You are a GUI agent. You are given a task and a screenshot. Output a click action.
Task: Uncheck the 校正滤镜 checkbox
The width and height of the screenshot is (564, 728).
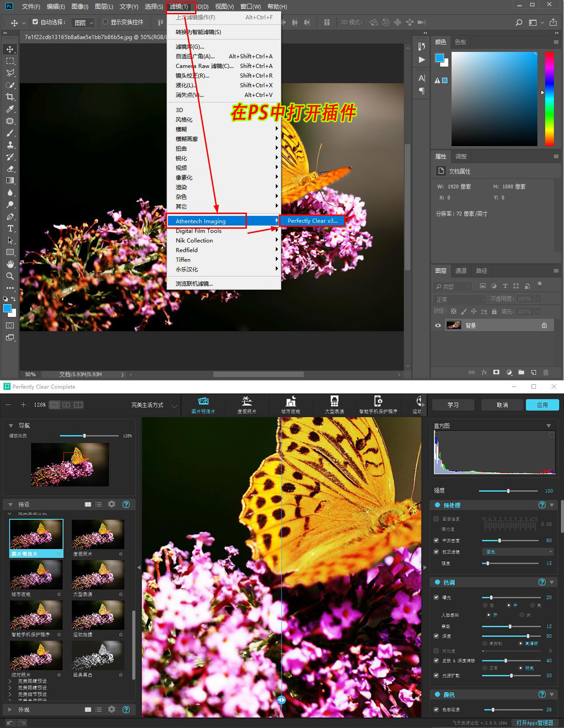click(436, 552)
